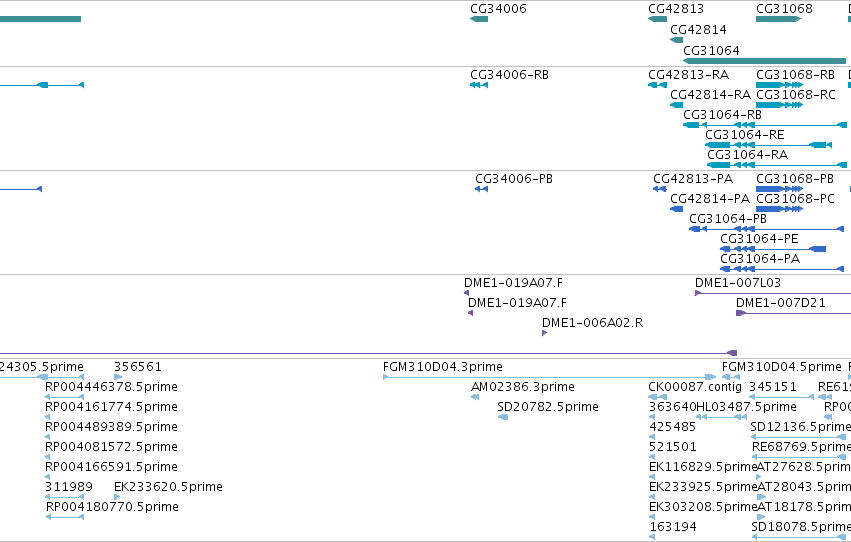Image resolution: width=851 pixels, height=542 pixels.
Task: Select transcript CG34006-RB
Action: (x=479, y=85)
